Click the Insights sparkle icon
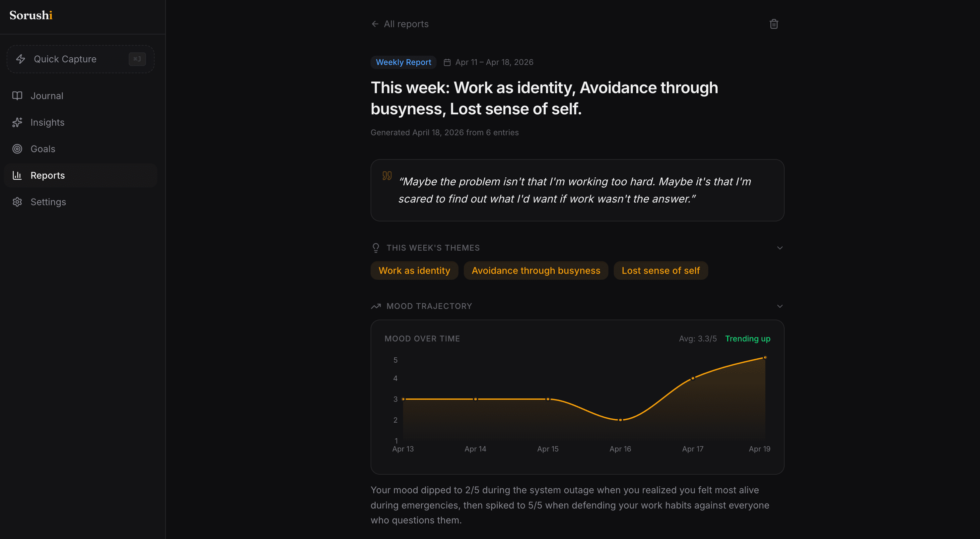 (x=17, y=122)
